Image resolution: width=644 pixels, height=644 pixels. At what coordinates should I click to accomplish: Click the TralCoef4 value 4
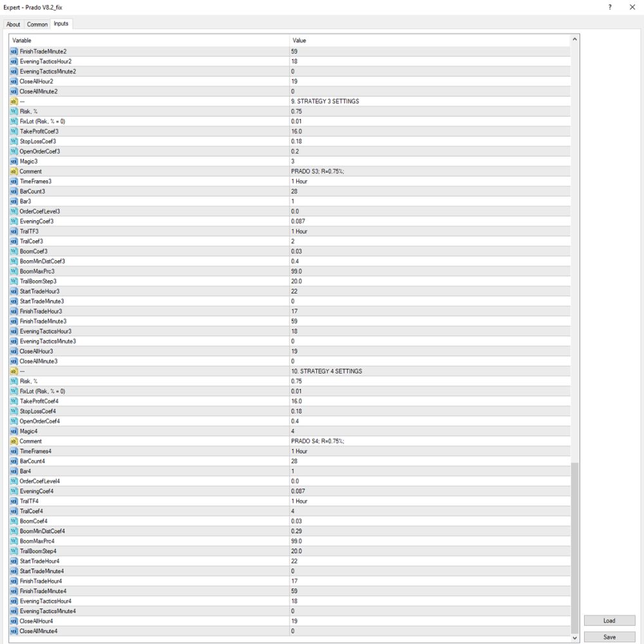(293, 511)
